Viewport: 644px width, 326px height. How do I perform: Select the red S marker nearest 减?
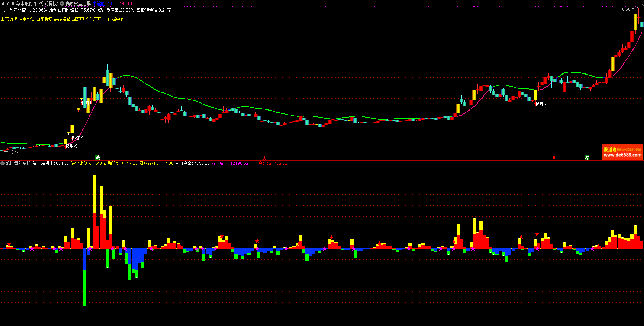click(x=554, y=158)
